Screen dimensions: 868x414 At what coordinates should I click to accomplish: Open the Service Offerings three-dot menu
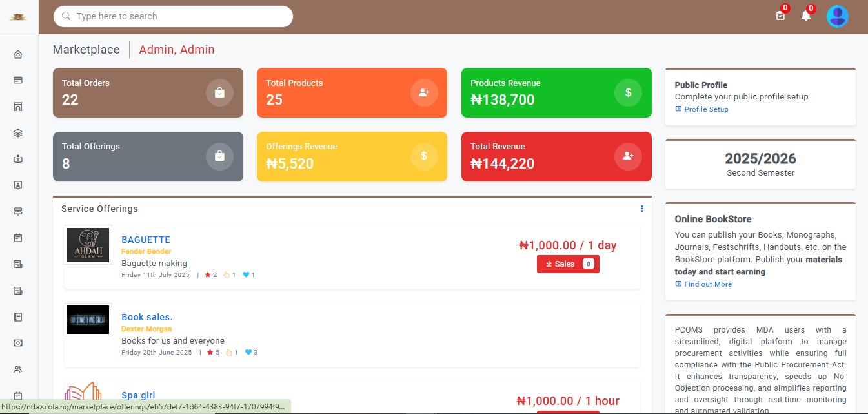point(641,209)
